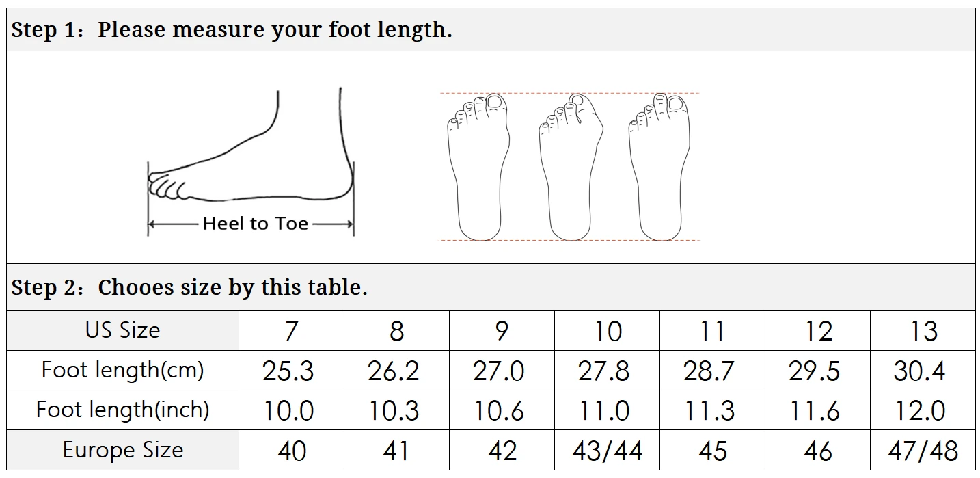Select the "Foot length(cm)" row header

coord(123,370)
